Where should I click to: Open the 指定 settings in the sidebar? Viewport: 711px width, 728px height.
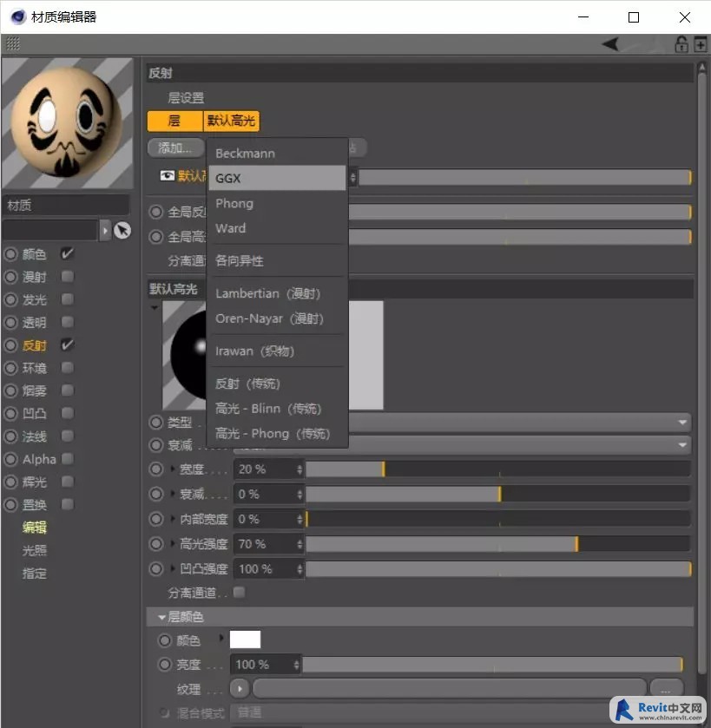click(x=35, y=573)
